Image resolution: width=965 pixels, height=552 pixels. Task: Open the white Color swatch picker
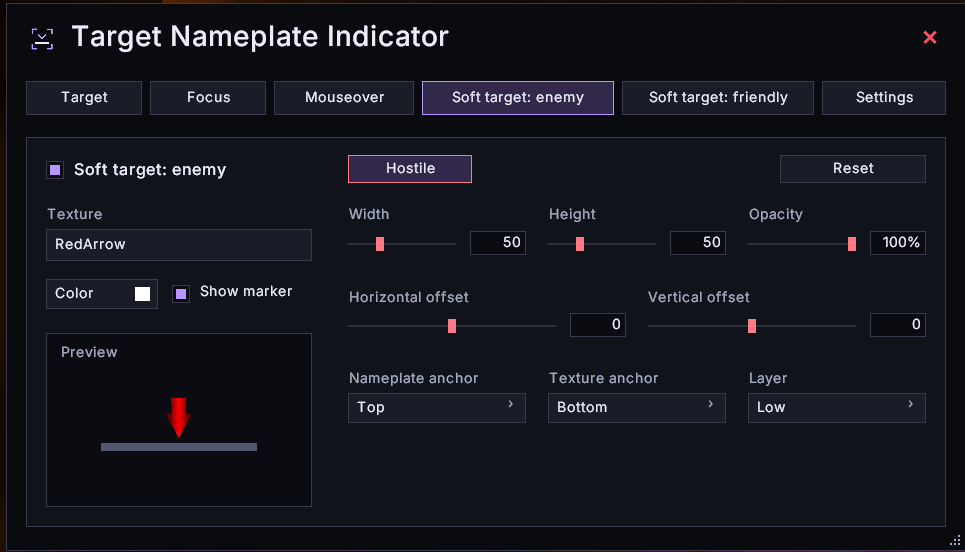click(x=142, y=294)
